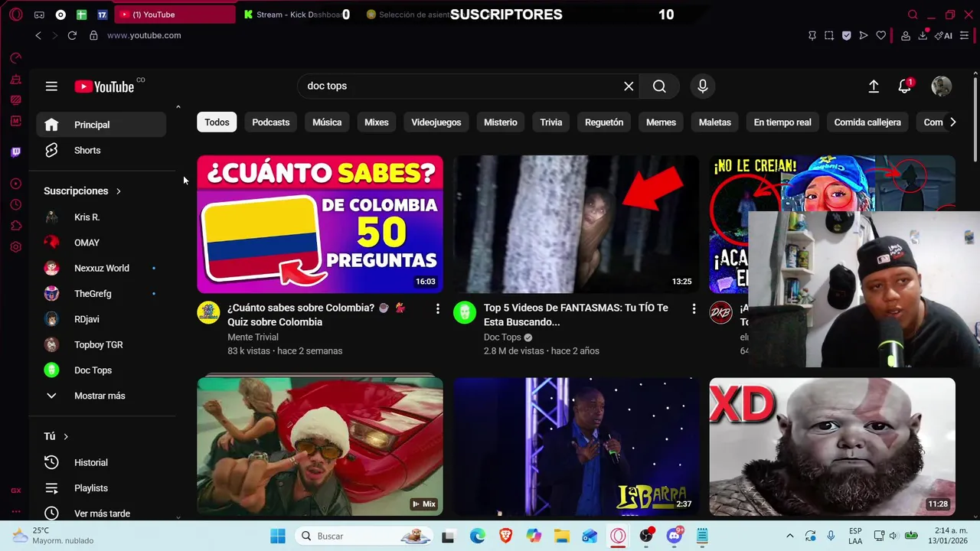Select the Podcasts filter chip

coord(271,122)
